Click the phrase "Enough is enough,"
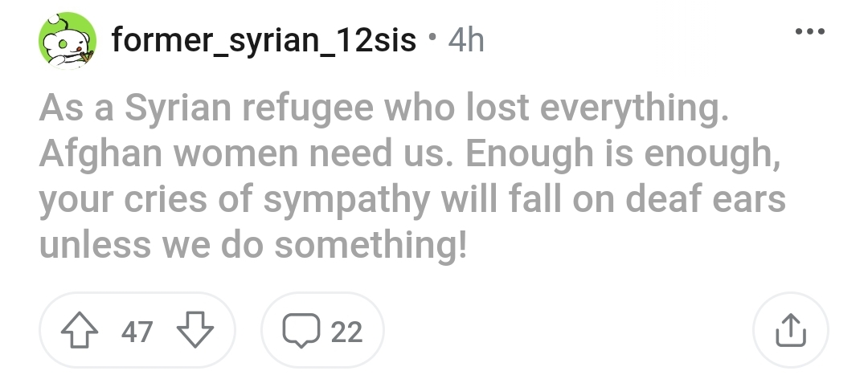Viewport: 868px width, 375px height. (x=624, y=155)
